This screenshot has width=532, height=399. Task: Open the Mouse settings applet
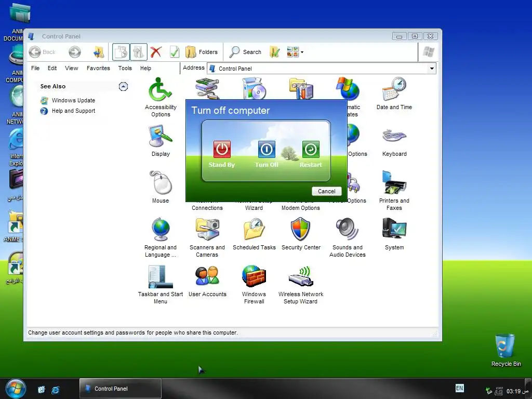(x=161, y=187)
